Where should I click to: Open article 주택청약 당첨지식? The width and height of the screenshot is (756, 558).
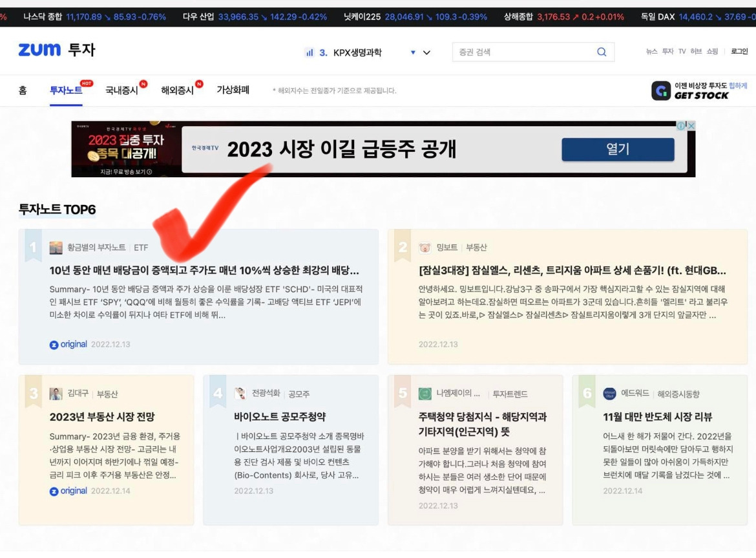tap(483, 424)
